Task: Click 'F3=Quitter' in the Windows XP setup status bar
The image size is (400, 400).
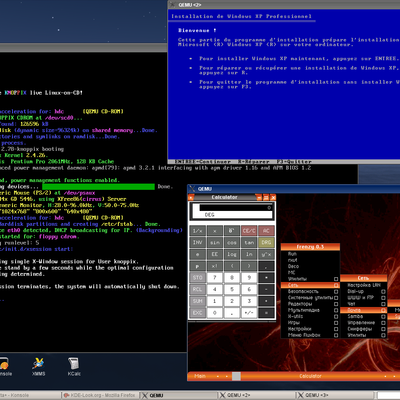Action: point(295,162)
